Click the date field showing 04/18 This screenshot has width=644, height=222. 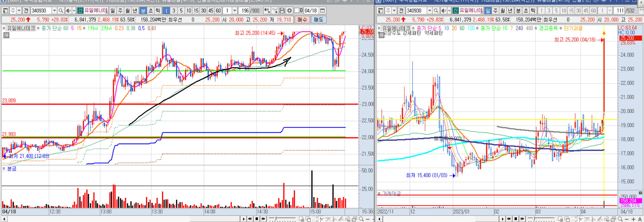pos(311,11)
